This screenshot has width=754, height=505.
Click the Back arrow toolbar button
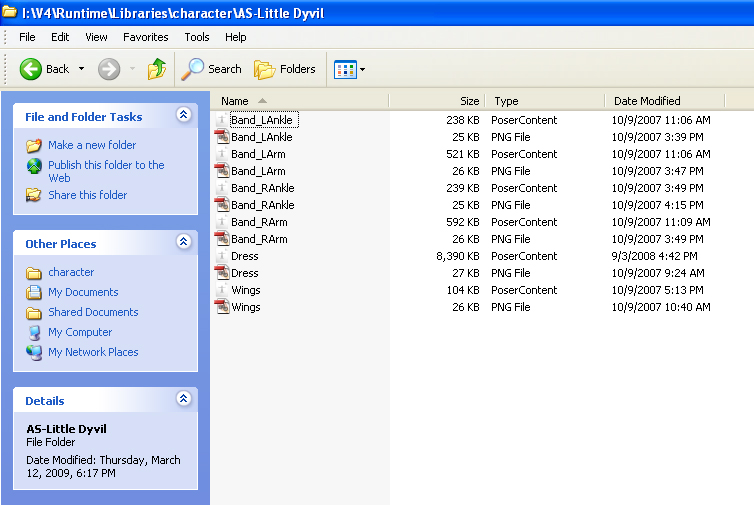[x=32, y=69]
